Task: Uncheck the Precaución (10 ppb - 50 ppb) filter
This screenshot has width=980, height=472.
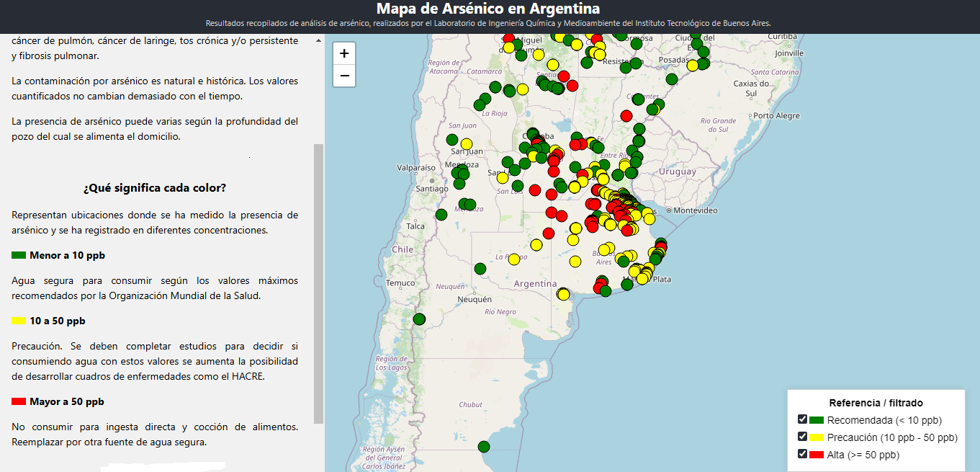Action: click(802, 437)
